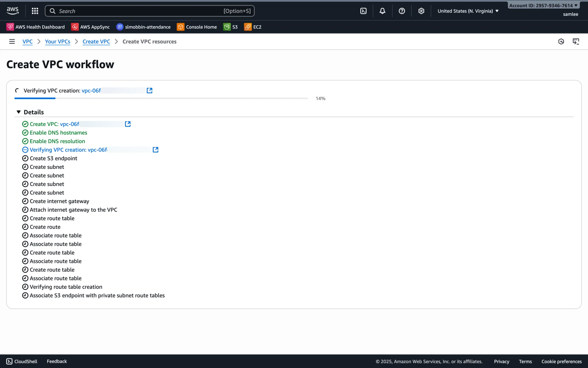Expand the Account ID dropdown

pyautogui.click(x=543, y=6)
